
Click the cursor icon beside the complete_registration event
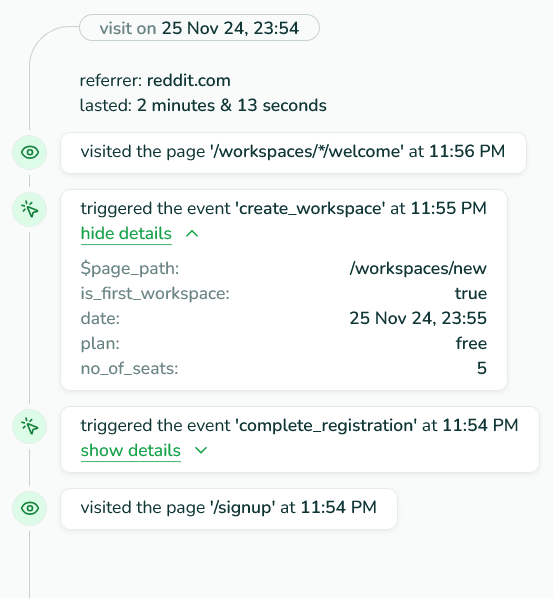30,426
